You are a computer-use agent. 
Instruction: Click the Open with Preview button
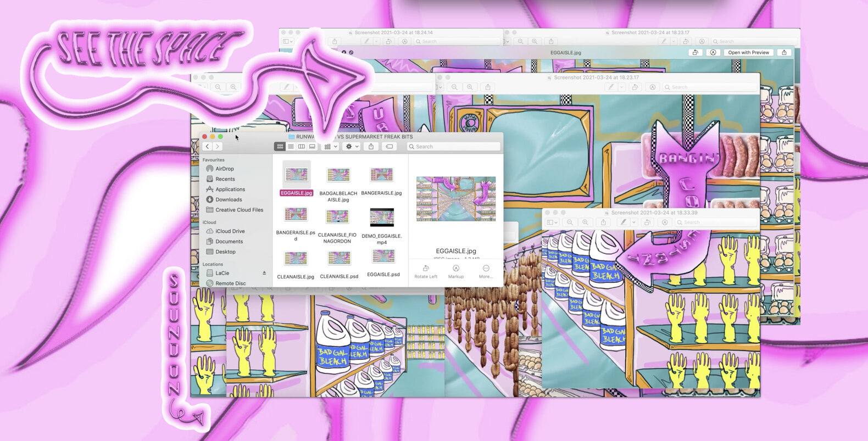748,53
